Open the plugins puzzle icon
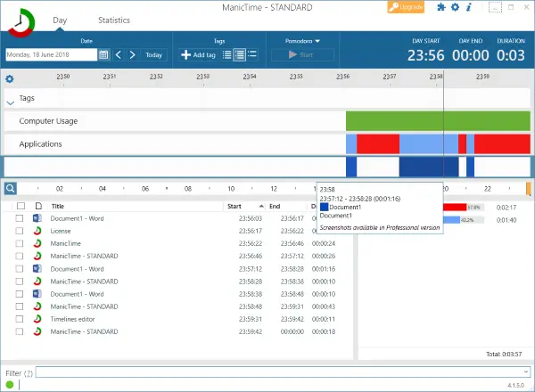The image size is (535, 392). coord(441,7)
